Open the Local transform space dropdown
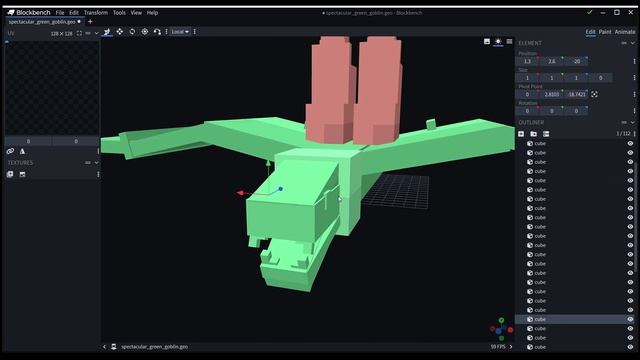The image size is (640, 360). pyautogui.click(x=180, y=31)
